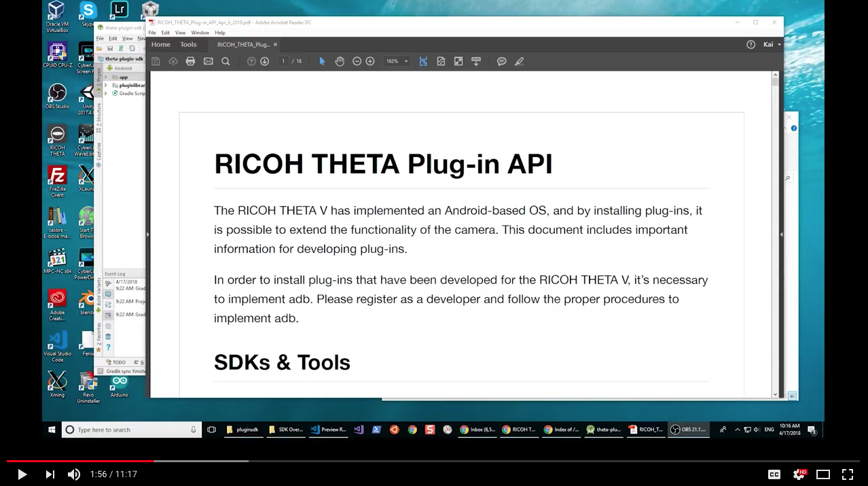Select the highlight pen tool in Acrobat
Screen dimensions: 868x486
point(520,61)
